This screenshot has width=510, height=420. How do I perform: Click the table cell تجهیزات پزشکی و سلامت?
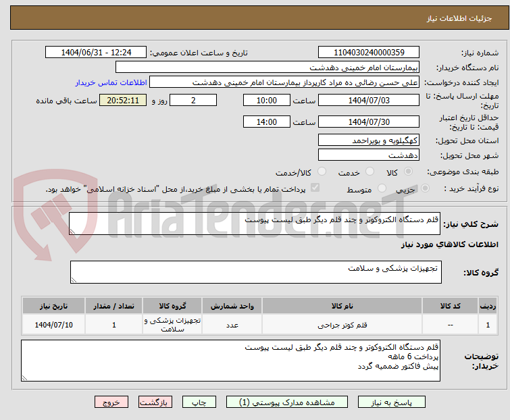pyautogui.click(x=172, y=325)
